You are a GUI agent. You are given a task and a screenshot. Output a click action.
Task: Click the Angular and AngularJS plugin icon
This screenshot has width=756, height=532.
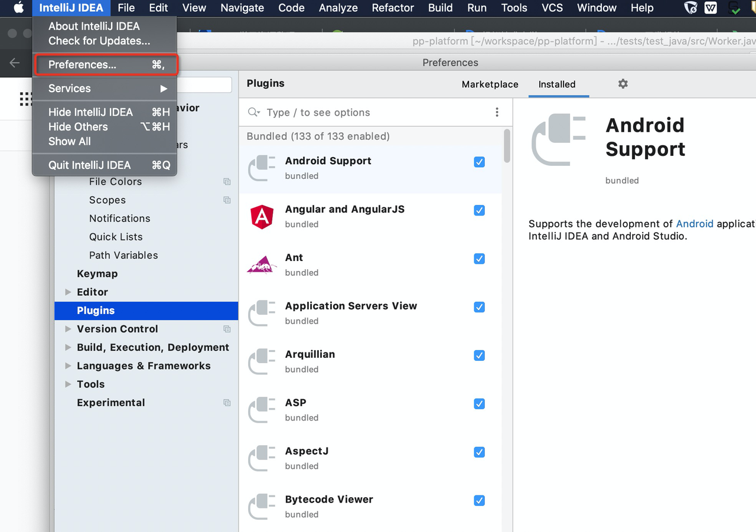[x=262, y=217]
